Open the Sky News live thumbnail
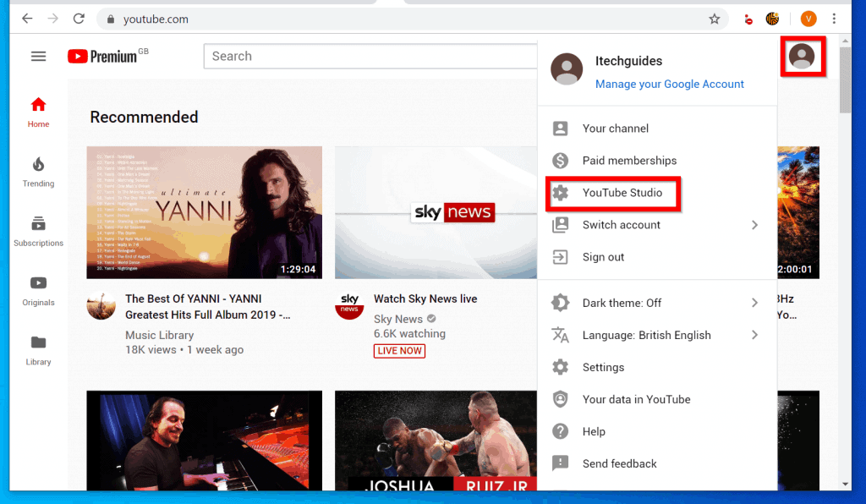Image resolution: width=866 pixels, height=504 pixels. pyautogui.click(x=436, y=212)
